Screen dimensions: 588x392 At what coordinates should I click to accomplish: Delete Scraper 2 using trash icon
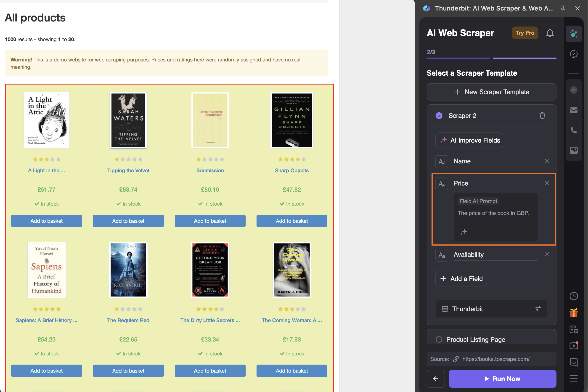click(x=542, y=116)
